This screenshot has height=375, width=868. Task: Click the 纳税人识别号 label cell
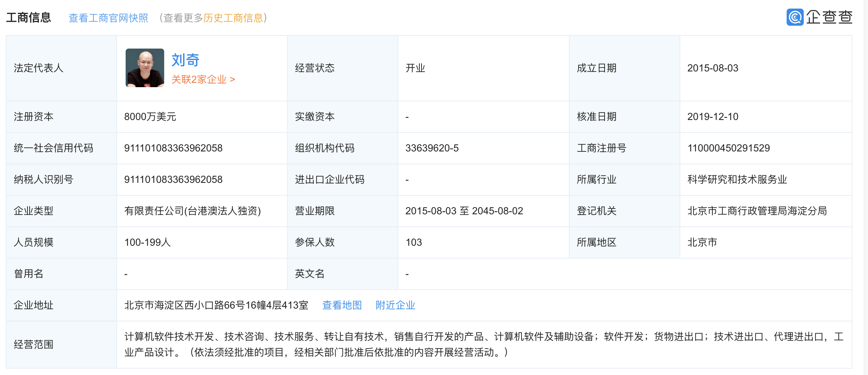tap(61, 180)
